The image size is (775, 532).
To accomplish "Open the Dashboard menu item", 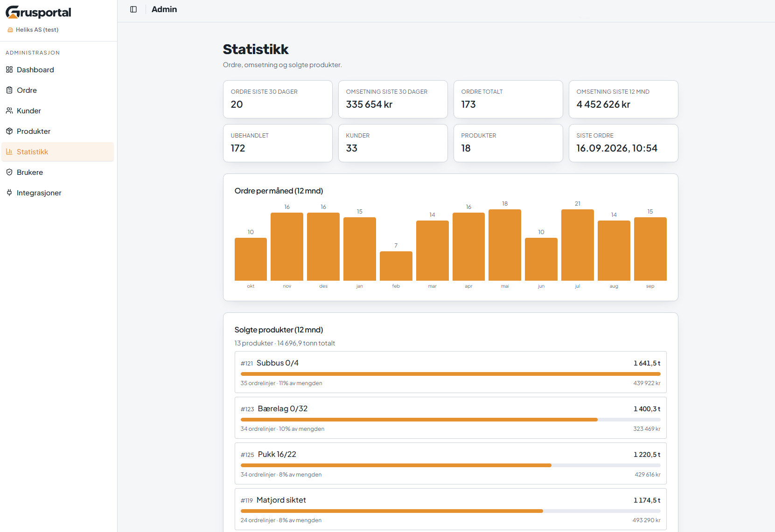I will (x=58, y=69).
